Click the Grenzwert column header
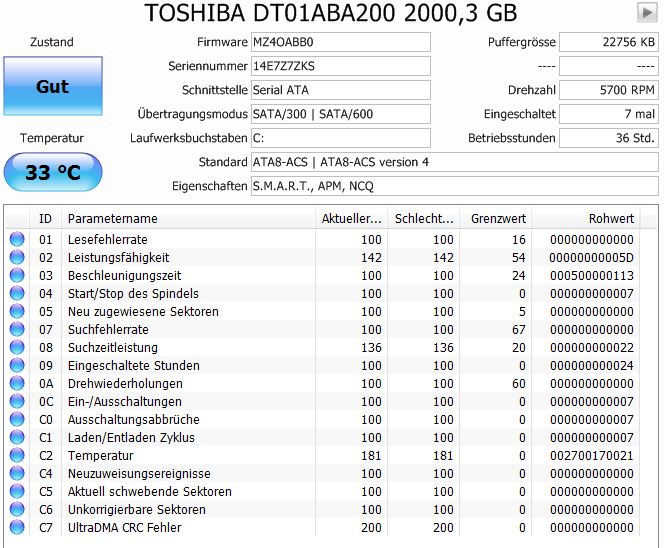Viewport: 664px width, 548px height. pos(496,219)
